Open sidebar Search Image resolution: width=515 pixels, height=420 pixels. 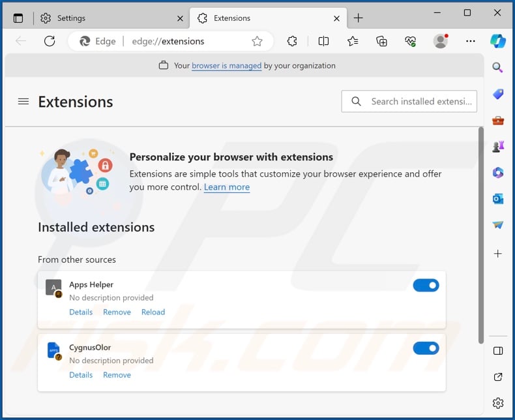pyautogui.click(x=497, y=68)
